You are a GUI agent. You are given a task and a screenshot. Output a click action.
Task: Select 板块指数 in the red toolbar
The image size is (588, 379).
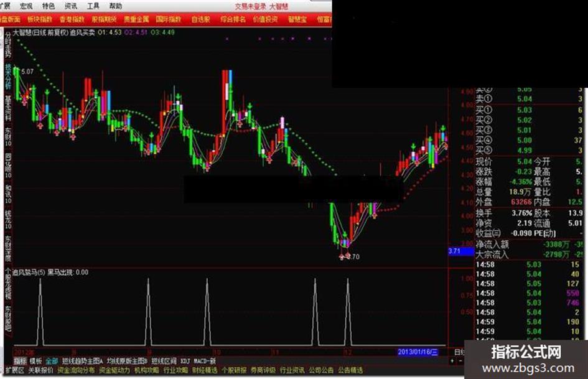point(40,19)
